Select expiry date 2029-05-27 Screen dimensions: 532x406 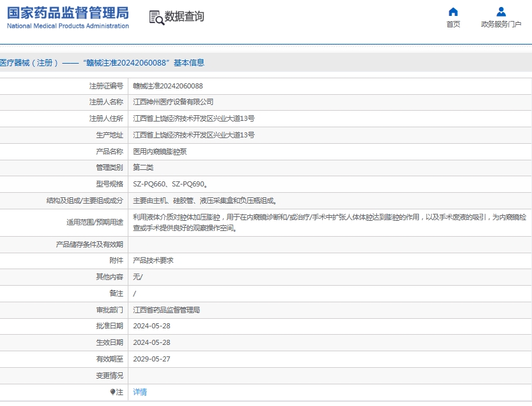151,359
